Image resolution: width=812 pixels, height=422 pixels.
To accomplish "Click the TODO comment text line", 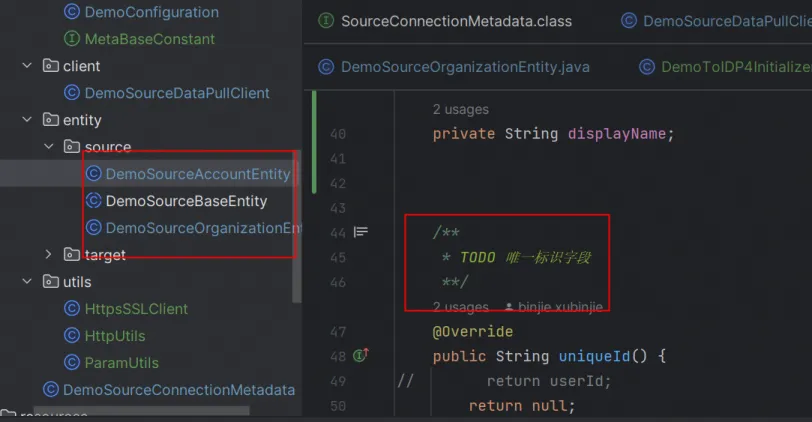I will 516,257.
